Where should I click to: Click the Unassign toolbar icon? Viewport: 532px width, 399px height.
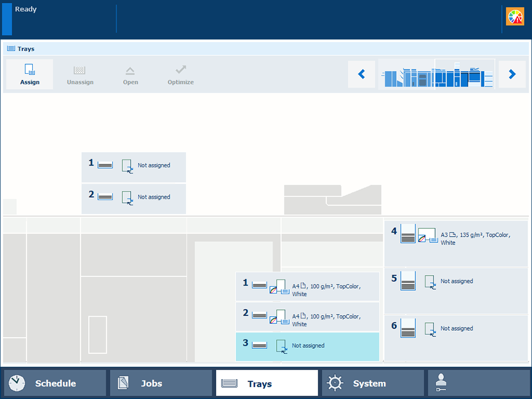pyautogui.click(x=80, y=71)
